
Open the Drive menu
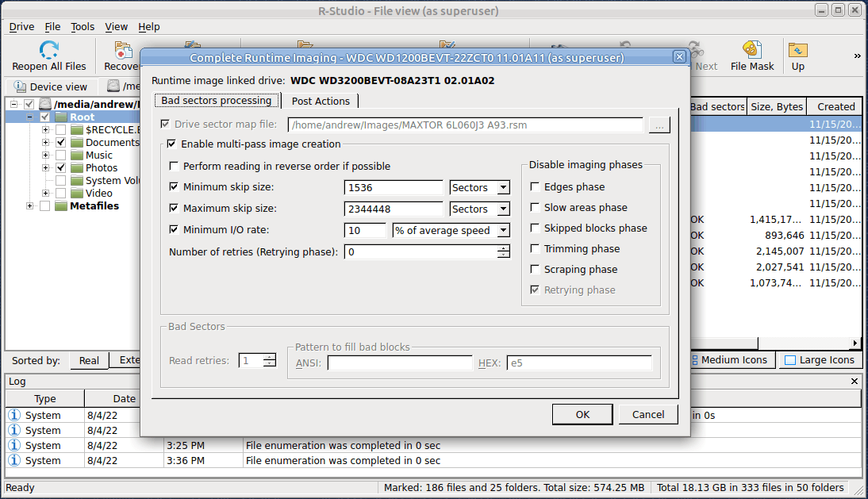21,26
